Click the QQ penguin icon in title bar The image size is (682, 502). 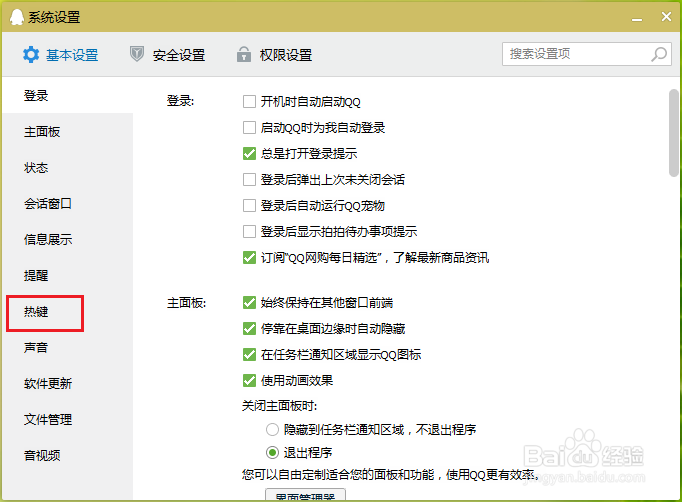tap(17, 17)
